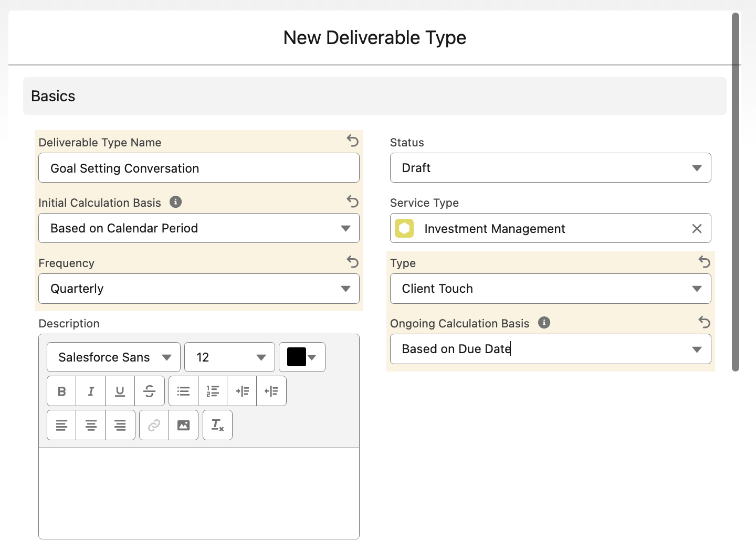Open the Salesforce Sans font dropdown
Screen dimensions: 756x552
(x=113, y=357)
